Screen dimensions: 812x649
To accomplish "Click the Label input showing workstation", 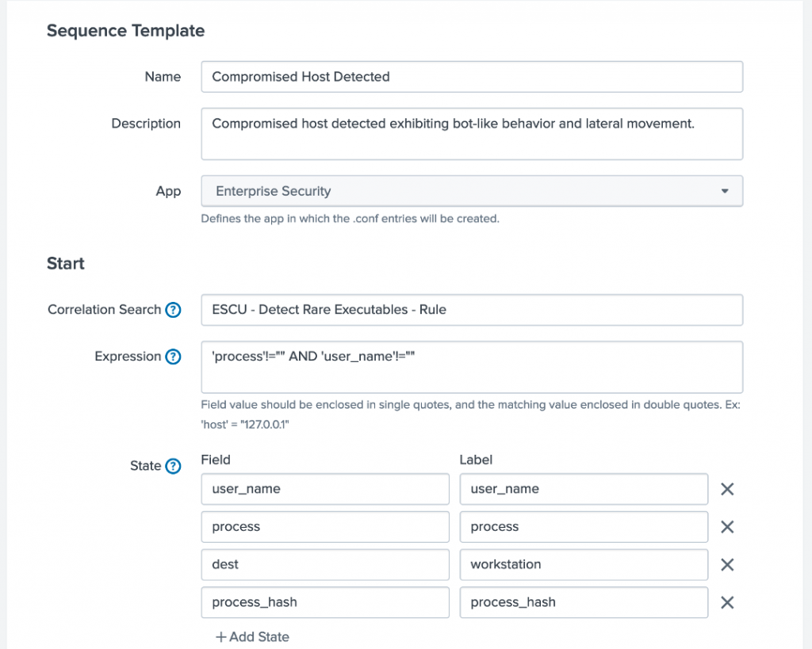I will (x=584, y=565).
